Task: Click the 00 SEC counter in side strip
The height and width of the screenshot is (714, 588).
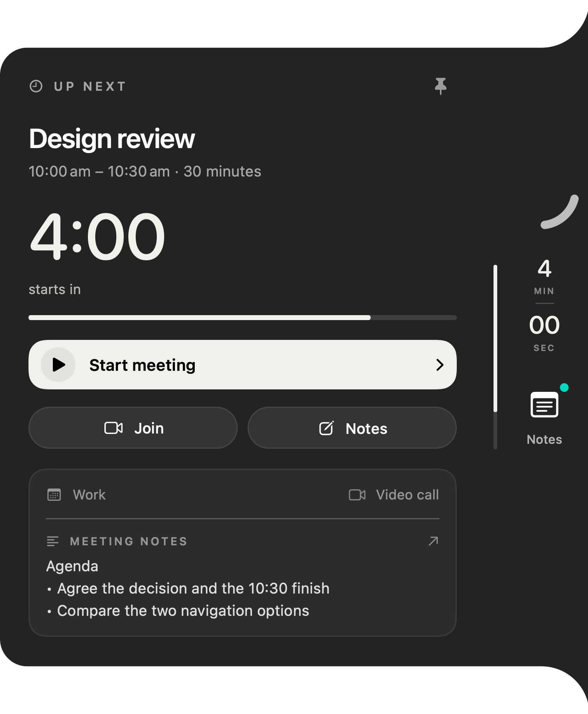Action: pos(544,333)
